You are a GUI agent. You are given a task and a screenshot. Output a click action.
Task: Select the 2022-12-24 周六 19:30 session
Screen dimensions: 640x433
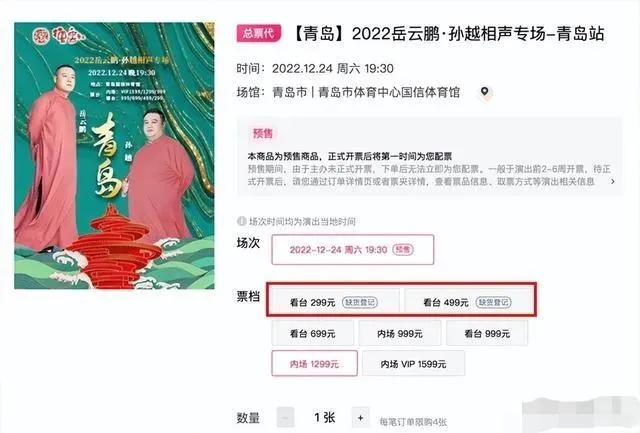353,249
